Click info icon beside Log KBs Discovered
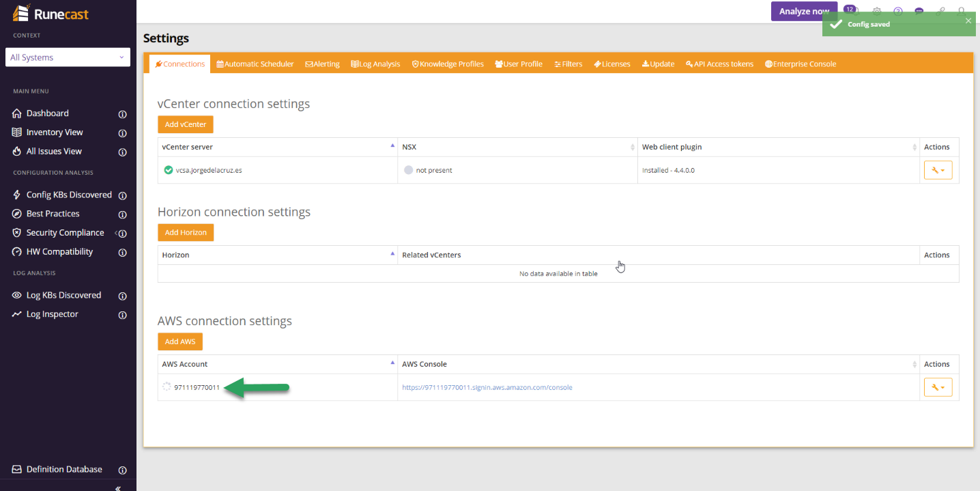The height and width of the screenshot is (491, 980). pyautogui.click(x=123, y=296)
